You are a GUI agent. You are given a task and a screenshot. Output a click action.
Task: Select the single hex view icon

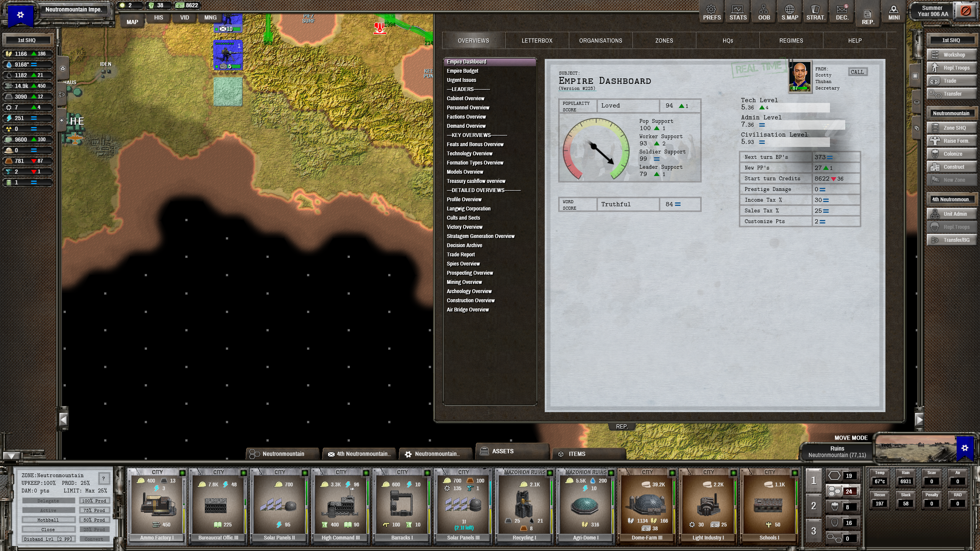[834, 476]
